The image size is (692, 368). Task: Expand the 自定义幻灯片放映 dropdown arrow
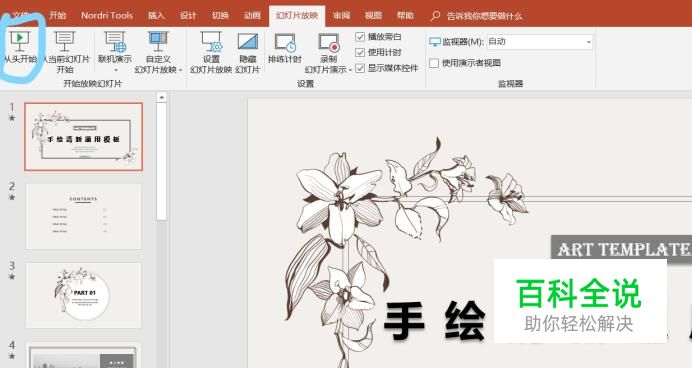(181, 70)
